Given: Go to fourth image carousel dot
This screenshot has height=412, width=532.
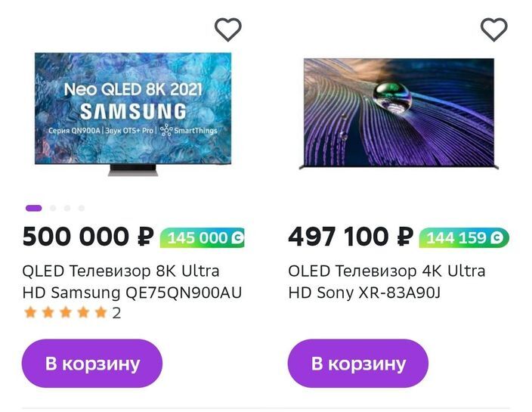Looking at the screenshot, I should click(x=82, y=208).
